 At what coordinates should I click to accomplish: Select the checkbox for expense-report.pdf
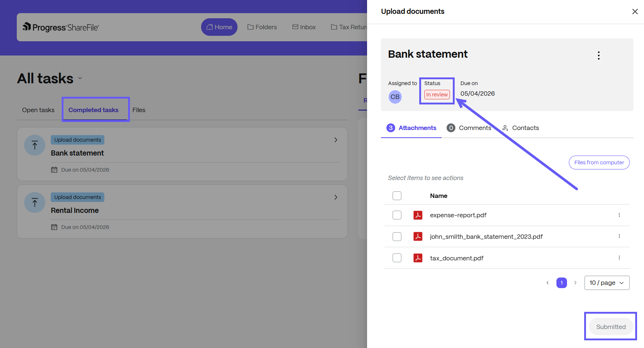(x=397, y=215)
